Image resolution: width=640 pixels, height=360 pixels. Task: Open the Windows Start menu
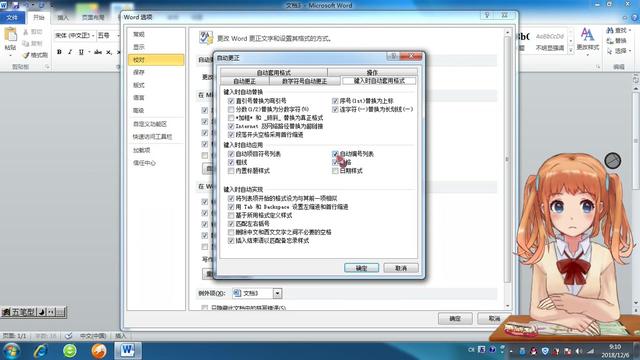(x=12, y=351)
